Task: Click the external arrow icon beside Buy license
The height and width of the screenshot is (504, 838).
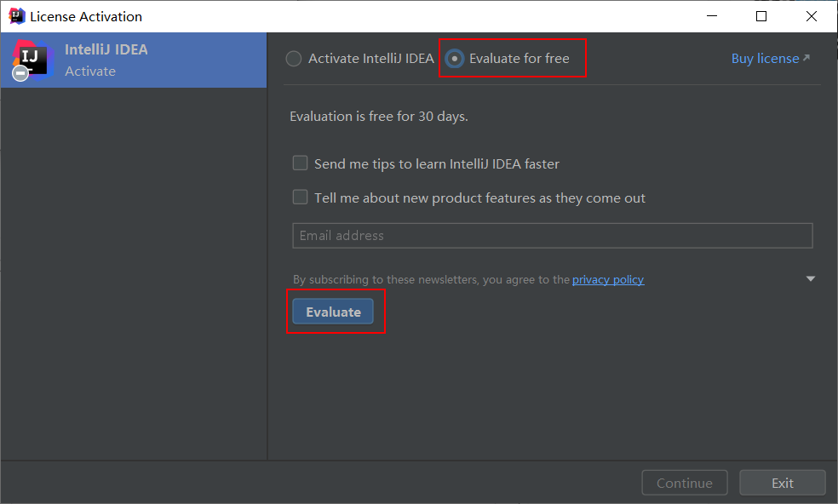Action: pos(806,57)
